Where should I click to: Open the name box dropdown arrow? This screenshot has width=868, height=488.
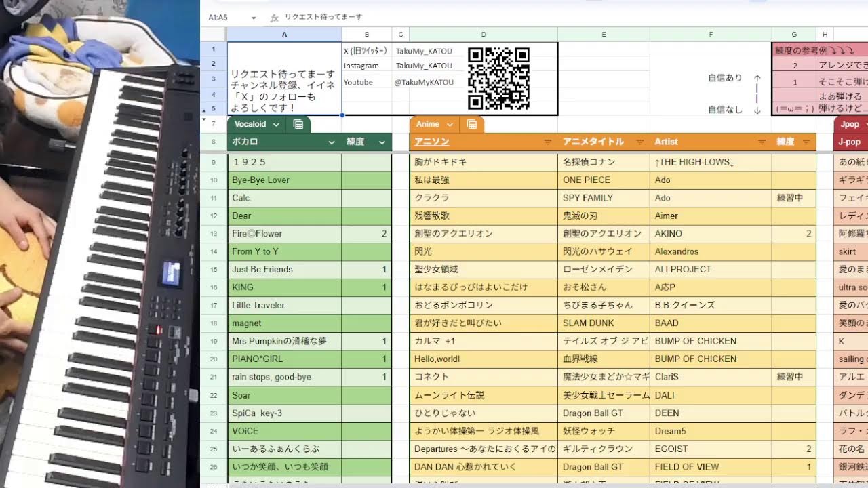[x=254, y=18]
